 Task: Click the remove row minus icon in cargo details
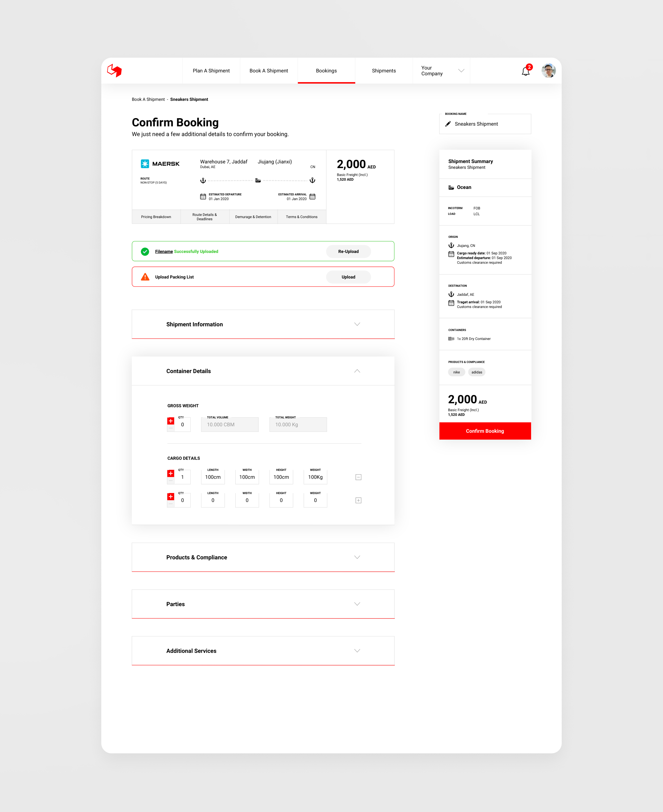pyautogui.click(x=358, y=477)
